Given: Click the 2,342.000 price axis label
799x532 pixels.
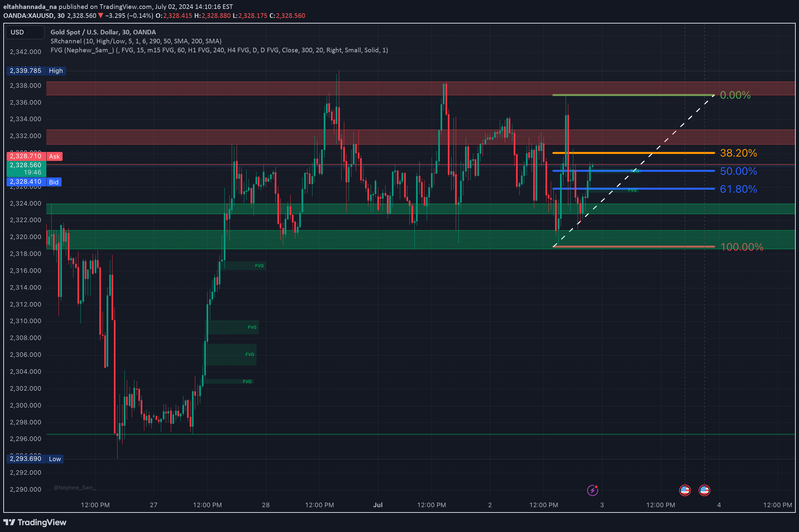Looking at the screenshot, I should (25, 52).
